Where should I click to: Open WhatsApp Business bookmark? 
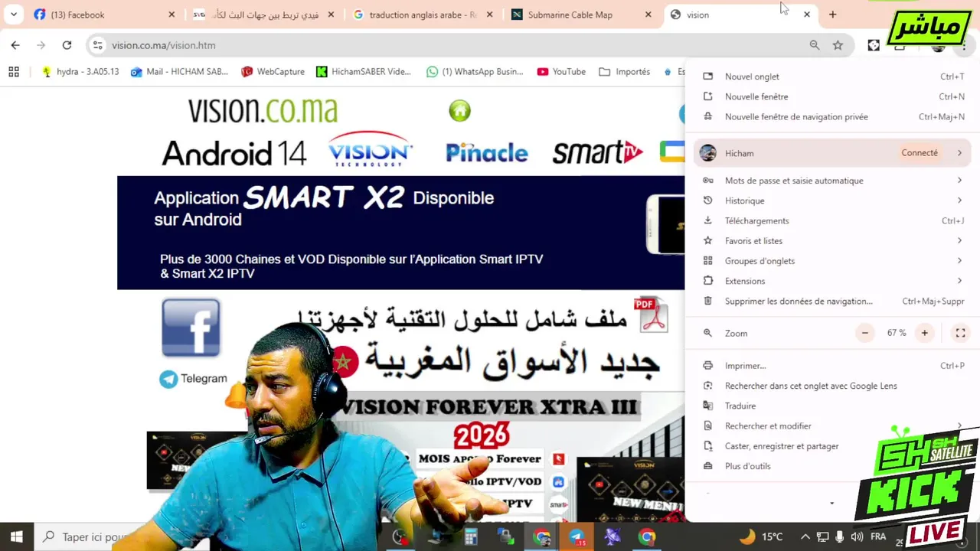coord(475,72)
